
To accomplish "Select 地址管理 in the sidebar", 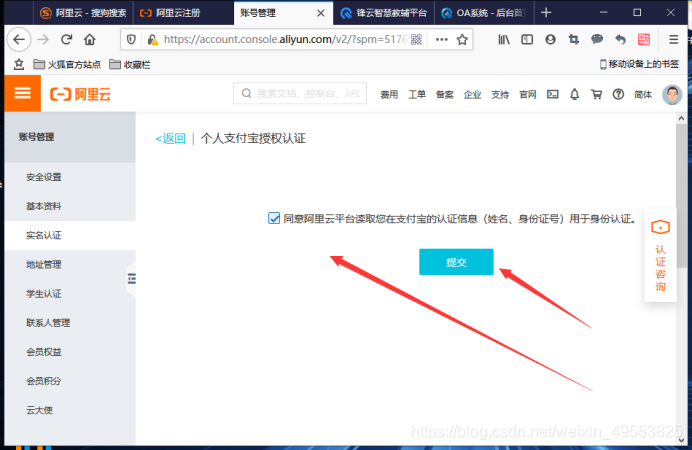I will click(x=71, y=264).
